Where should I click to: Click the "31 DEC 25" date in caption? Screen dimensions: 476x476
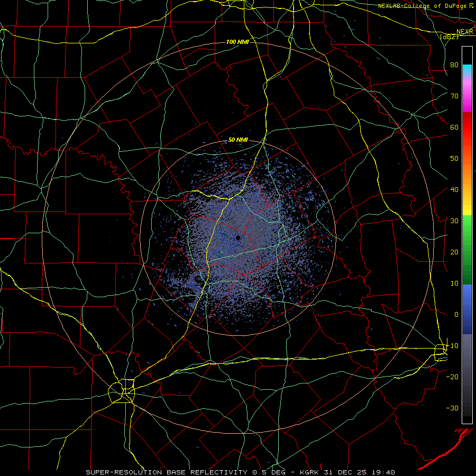click(344, 472)
